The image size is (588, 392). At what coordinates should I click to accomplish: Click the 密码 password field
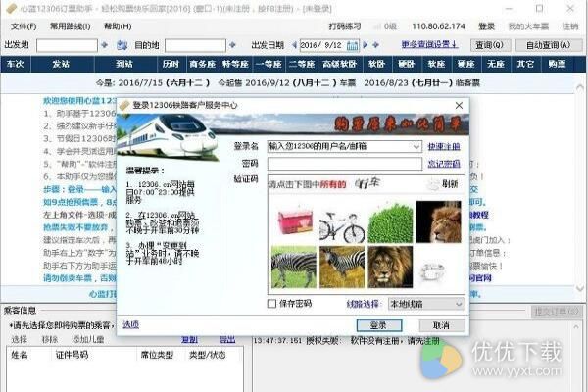point(345,164)
